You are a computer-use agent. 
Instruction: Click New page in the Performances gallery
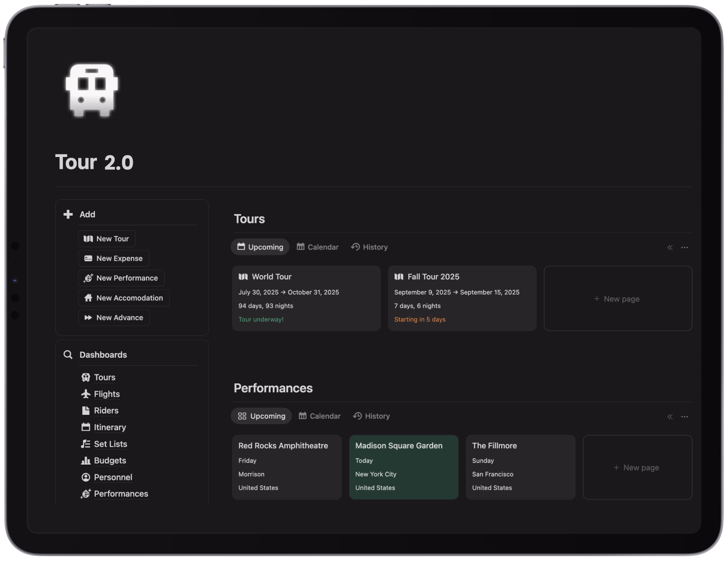637,467
